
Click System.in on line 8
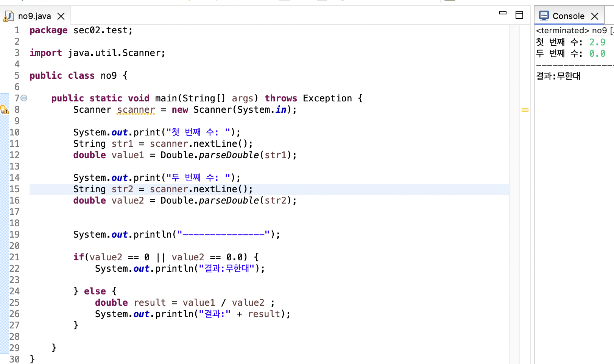point(262,110)
